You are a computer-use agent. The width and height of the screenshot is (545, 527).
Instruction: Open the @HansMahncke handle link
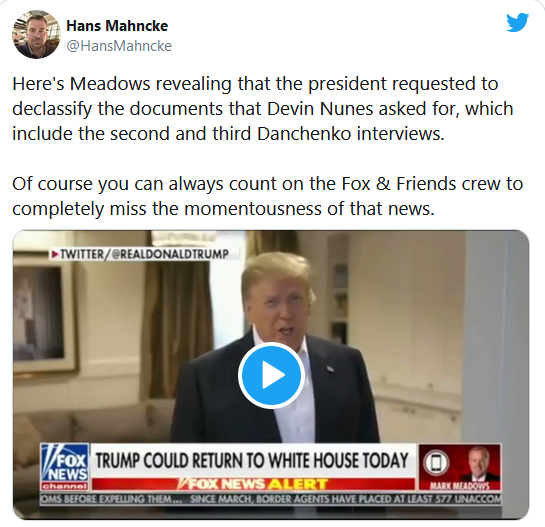(x=119, y=46)
